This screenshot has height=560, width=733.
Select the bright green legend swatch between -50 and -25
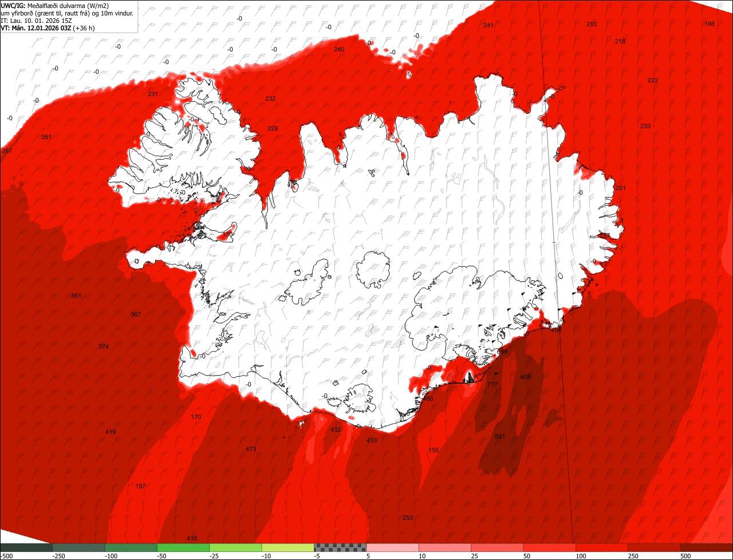[183, 547]
